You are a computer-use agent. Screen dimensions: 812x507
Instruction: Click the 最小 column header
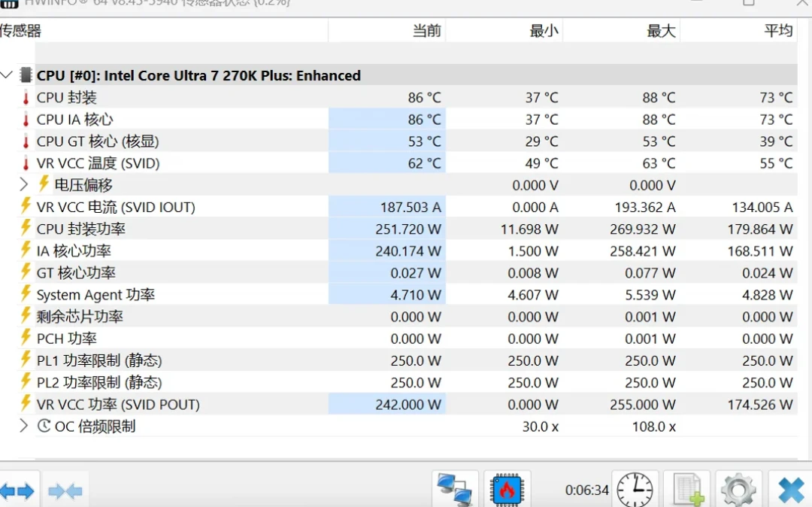[x=504, y=31]
